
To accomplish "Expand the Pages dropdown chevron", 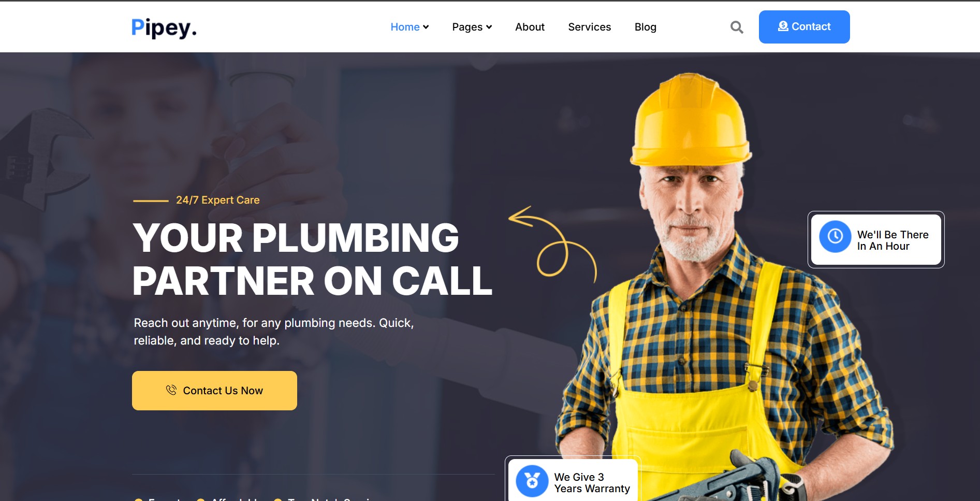I will [x=489, y=27].
